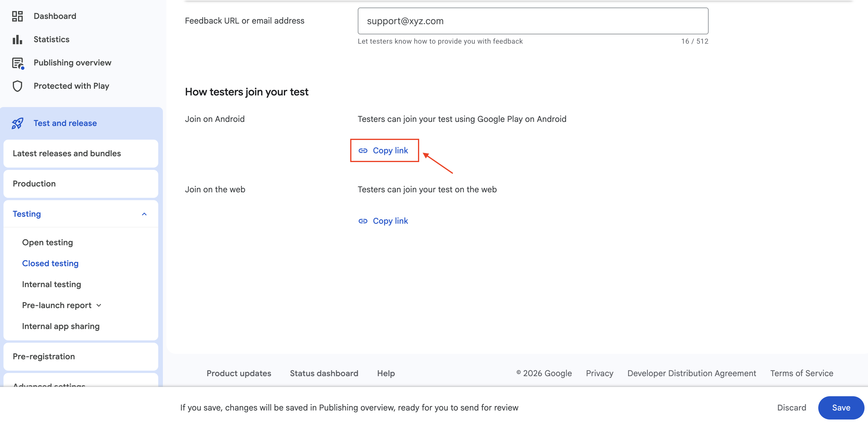The width and height of the screenshot is (868, 423).
Task: Click the 'Feedback URL or email address' label
Action: tap(244, 21)
